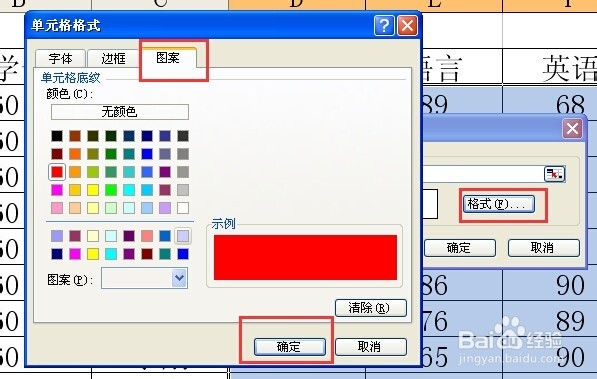Select the orange swatch in second row
Viewport: 597px width, 379px height.
(x=75, y=154)
